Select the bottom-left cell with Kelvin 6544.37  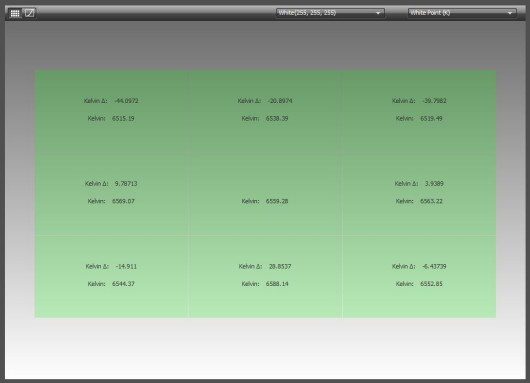tap(112, 277)
